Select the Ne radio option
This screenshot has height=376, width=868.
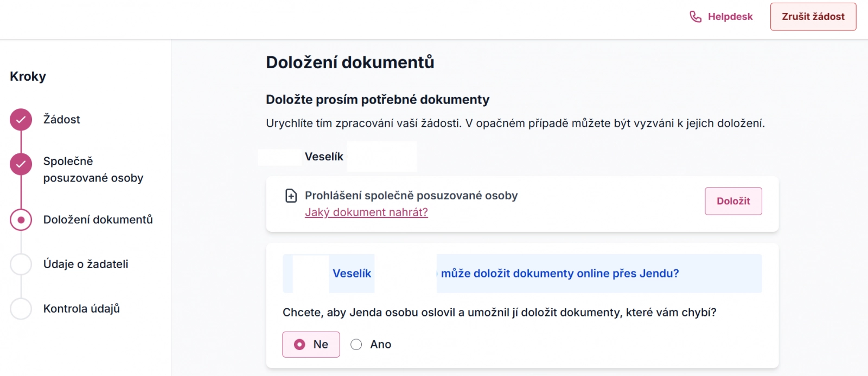pos(311,345)
